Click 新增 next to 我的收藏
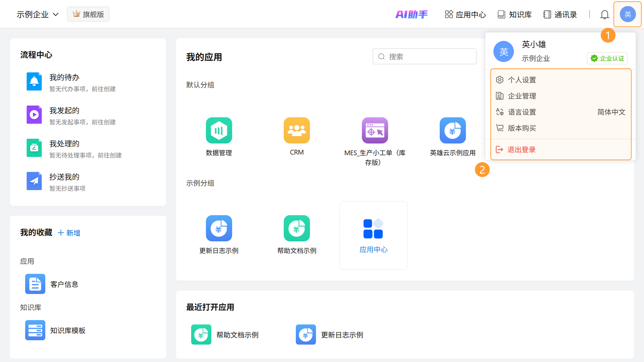 pos(69,233)
